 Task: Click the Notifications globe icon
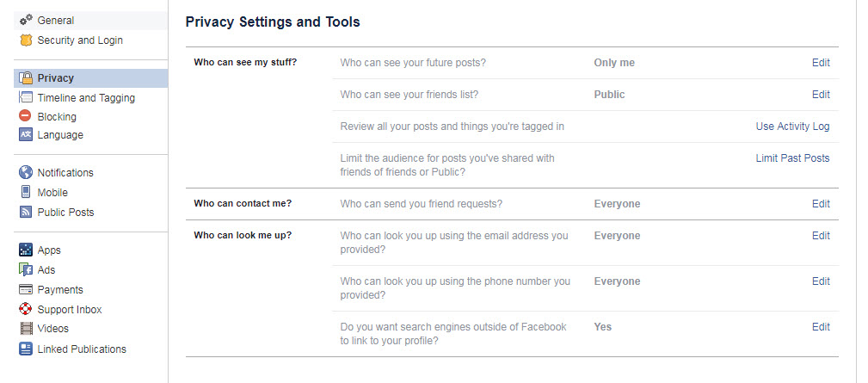coord(26,173)
